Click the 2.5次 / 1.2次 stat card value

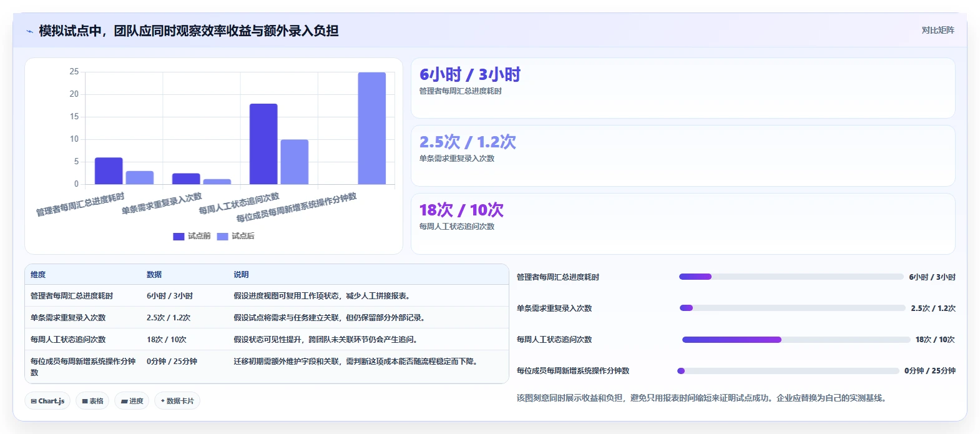[x=468, y=142]
